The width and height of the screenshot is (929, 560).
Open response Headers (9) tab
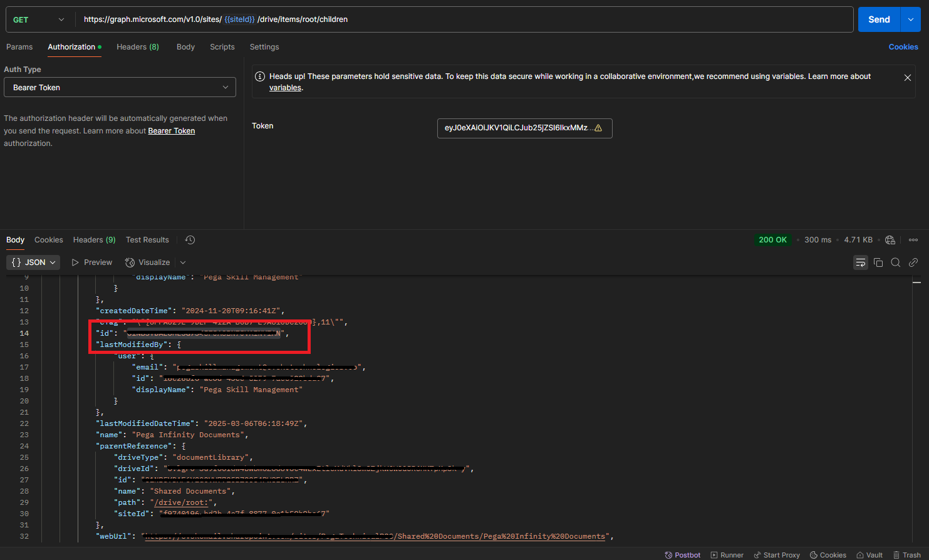(94, 240)
